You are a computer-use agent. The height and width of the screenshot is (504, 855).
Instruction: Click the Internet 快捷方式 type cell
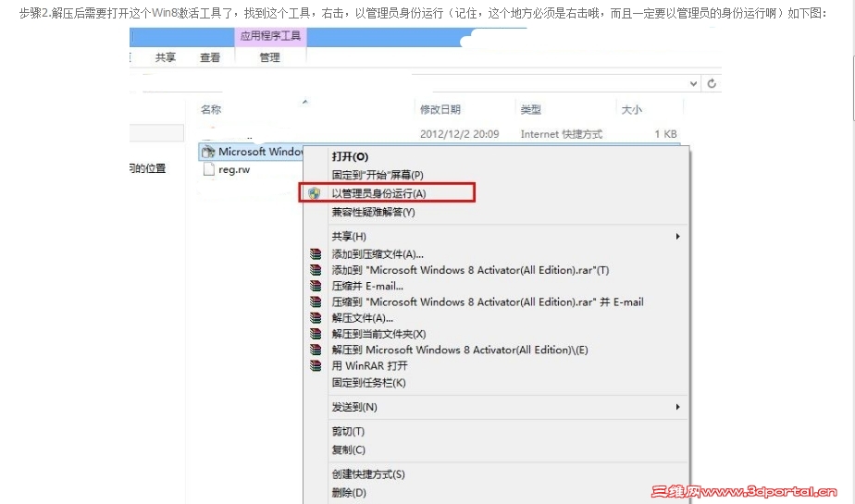coord(561,134)
